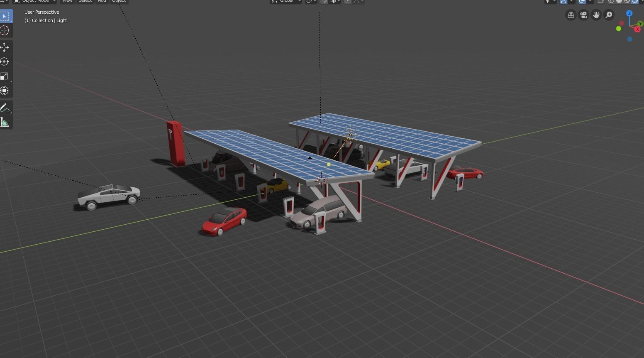Click the zoom magnifier view button
Viewport: 644px width, 358px height.
coord(609,15)
